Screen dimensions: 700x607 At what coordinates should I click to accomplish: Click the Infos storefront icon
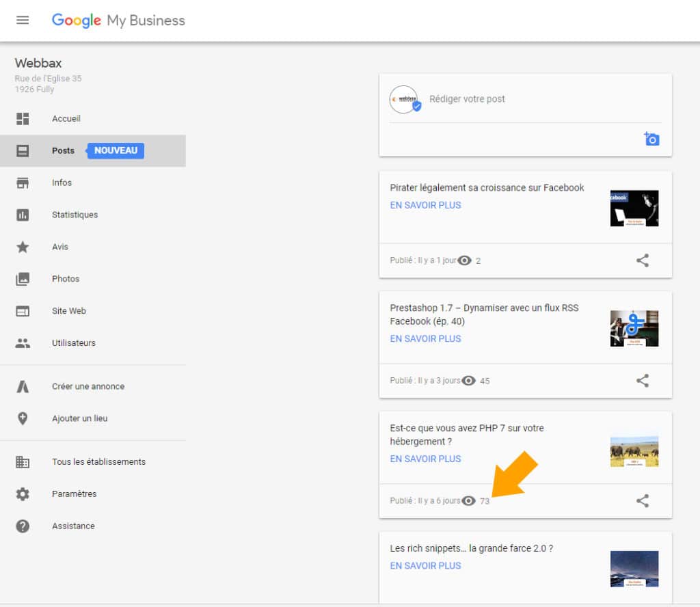23,183
